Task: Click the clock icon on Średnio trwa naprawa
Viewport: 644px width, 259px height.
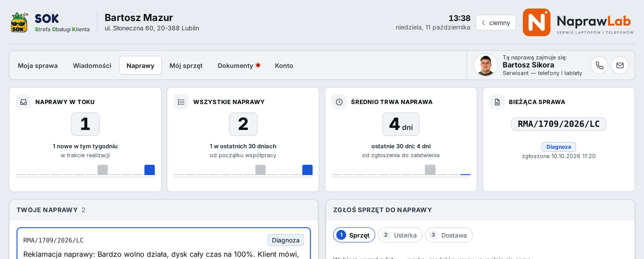Action: (x=339, y=102)
